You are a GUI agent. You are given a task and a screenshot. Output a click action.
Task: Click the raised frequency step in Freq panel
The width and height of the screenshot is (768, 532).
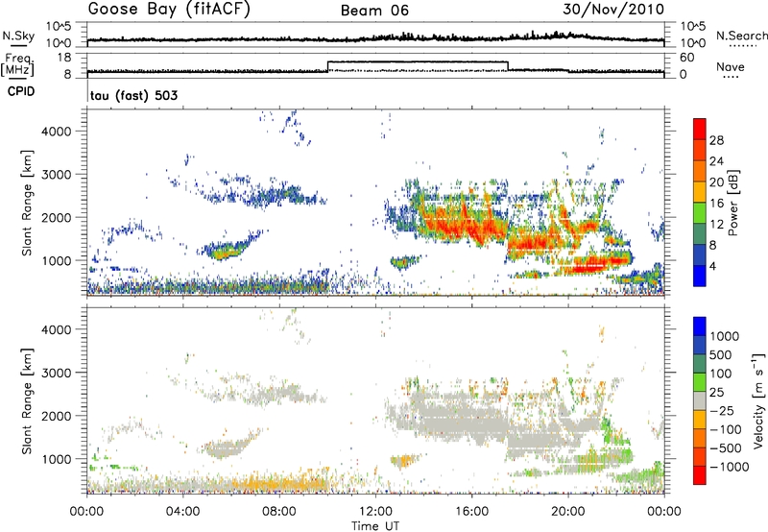[x=418, y=62]
